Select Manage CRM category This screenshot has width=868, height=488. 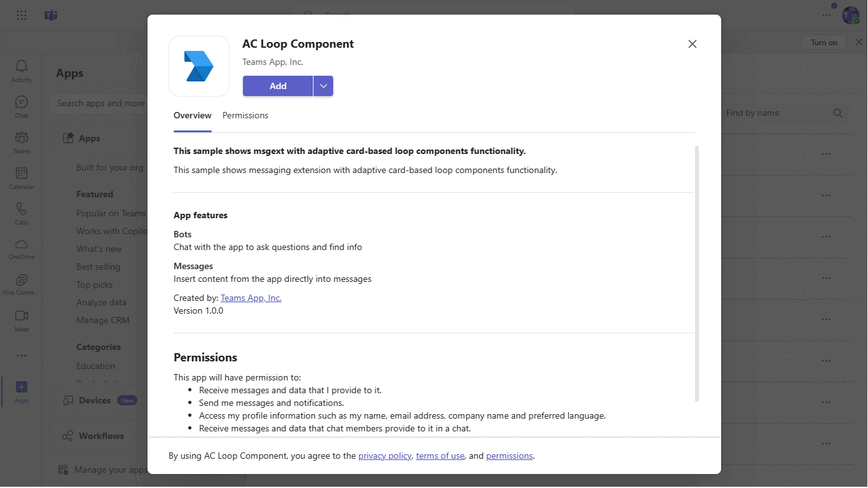coord(103,321)
